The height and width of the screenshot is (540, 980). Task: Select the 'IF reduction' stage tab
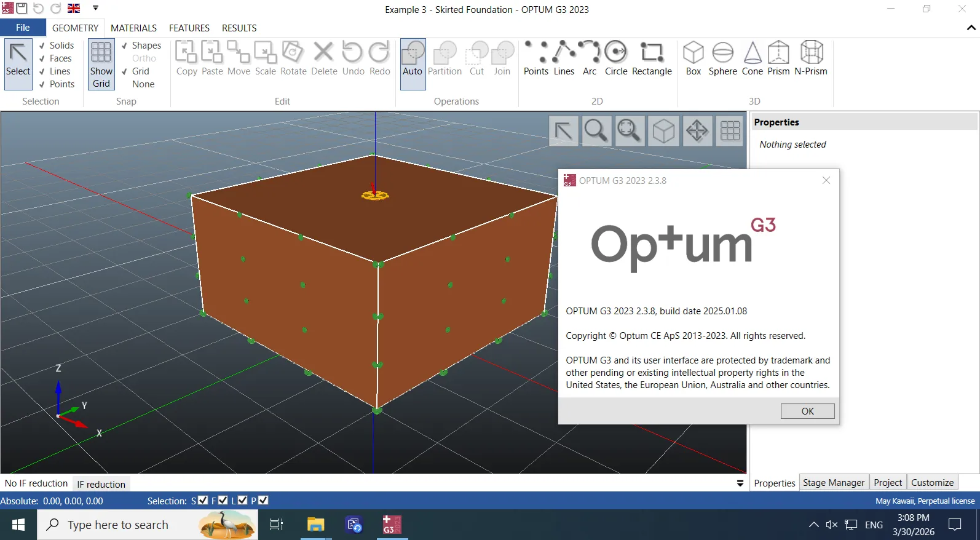(101, 484)
